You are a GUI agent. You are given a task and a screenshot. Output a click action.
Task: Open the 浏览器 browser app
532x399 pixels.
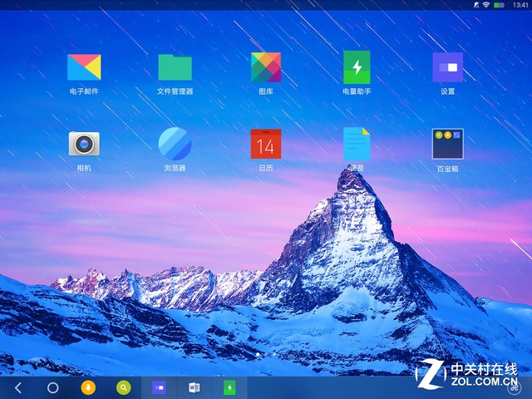[175, 144]
